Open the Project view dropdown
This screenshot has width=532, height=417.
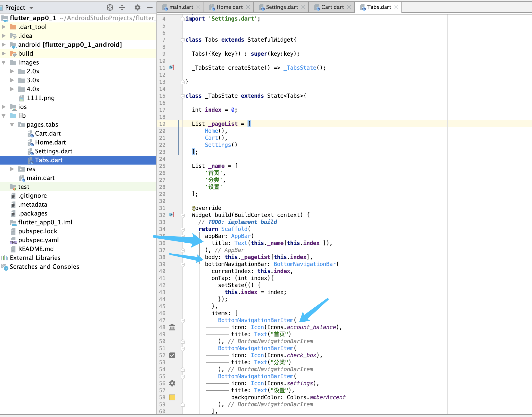point(31,8)
